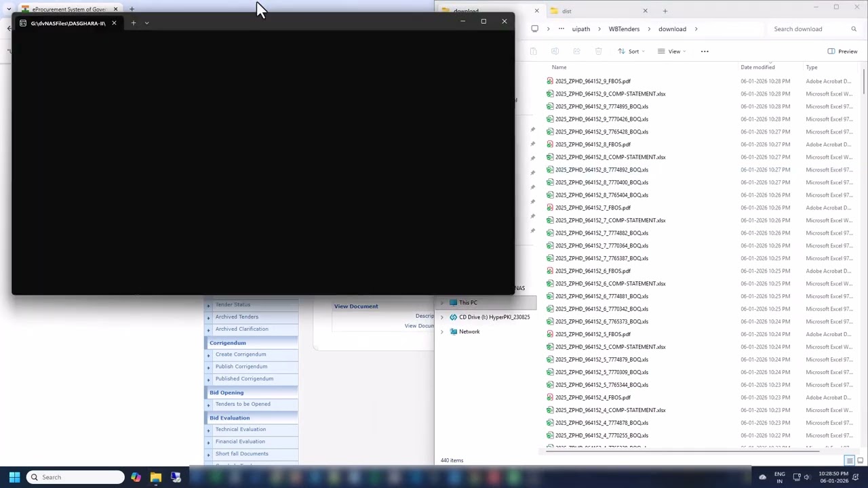Add a new File Explorer tab
The width and height of the screenshot is (868, 488).
665,11
